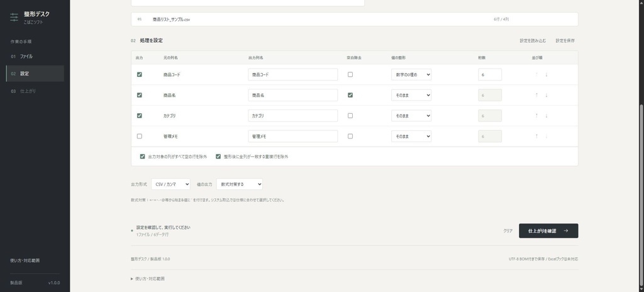This screenshot has height=292, width=644.
Task: Go to 03 仕上がり step in sidebar
Action: coord(35,91)
